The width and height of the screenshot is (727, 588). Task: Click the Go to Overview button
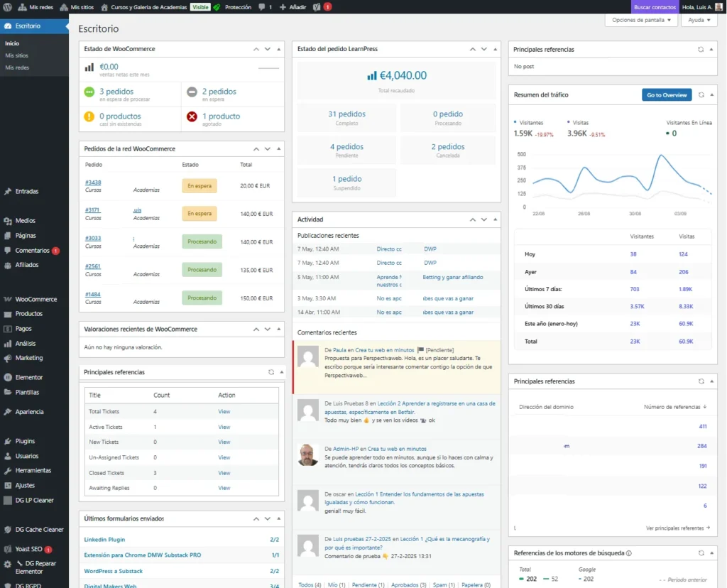coord(666,94)
